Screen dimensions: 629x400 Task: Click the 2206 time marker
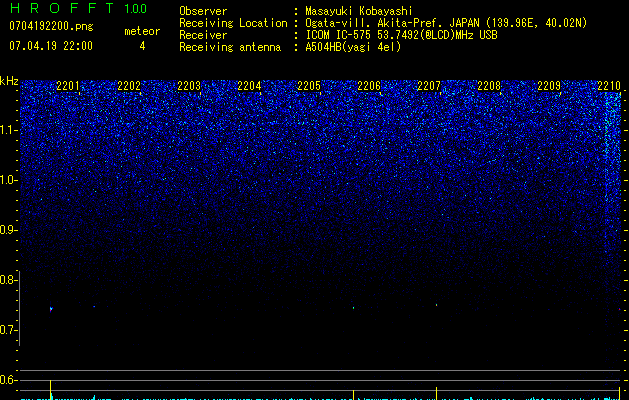pos(369,85)
